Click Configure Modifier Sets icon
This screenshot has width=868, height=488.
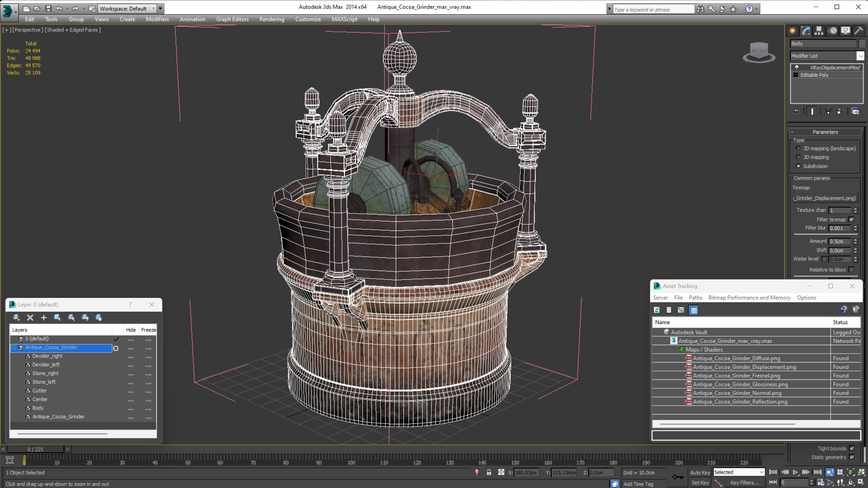click(x=855, y=111)
